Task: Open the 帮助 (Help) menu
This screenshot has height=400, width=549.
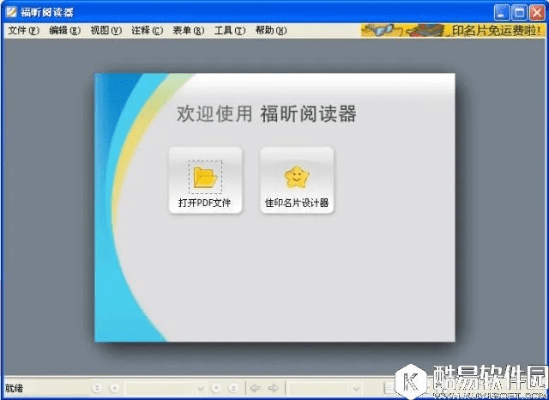Action: click(271, 30)
